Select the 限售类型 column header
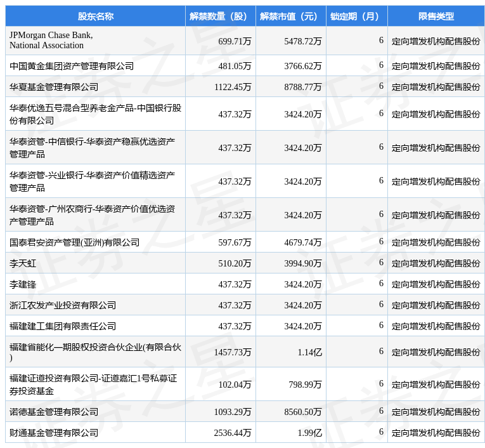This screenshot has width=485, height=448. (436, 16)
